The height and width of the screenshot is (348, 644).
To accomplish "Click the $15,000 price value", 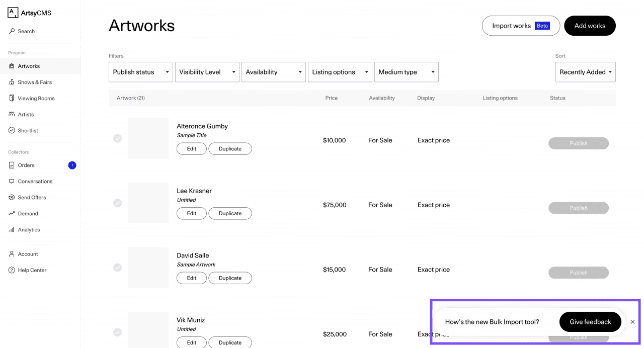I will pos(335,270).
